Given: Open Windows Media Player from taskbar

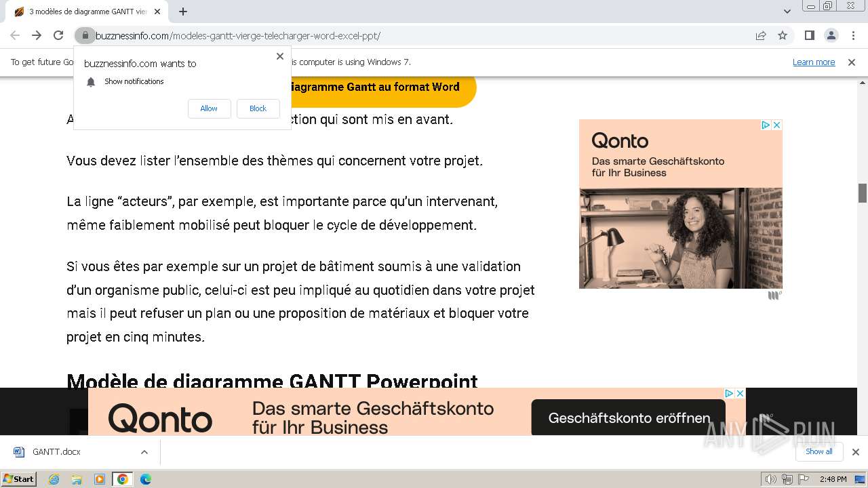Looking at the screenshot, I should point(100,479).
